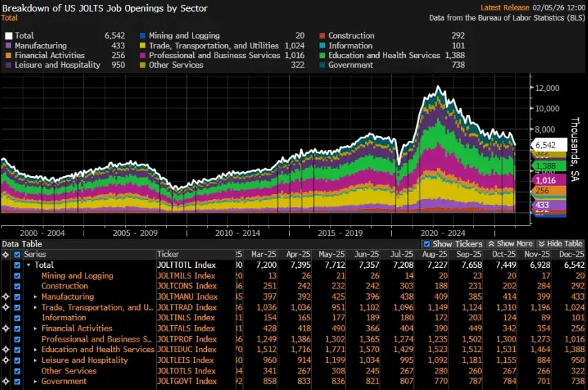Click the diamond icon beside Government row
Screen dimensions: 588x390
6,382
